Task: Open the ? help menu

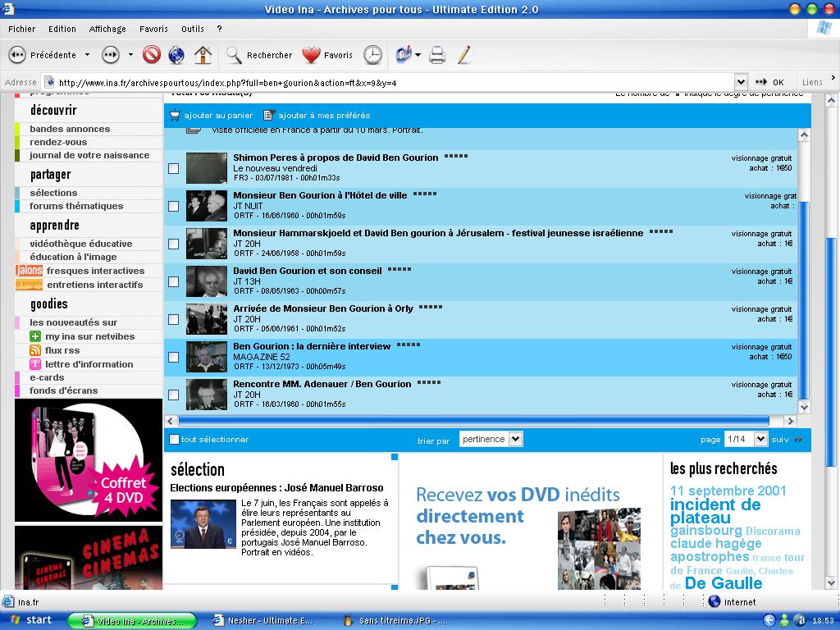Action: (x=219, y=29)
